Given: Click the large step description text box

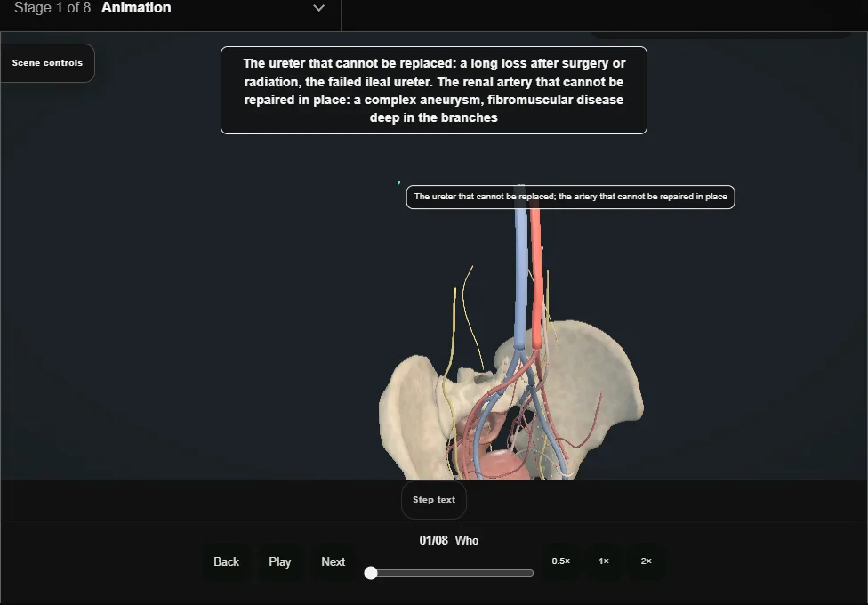Looking at the screenshot, I should 434,91.
